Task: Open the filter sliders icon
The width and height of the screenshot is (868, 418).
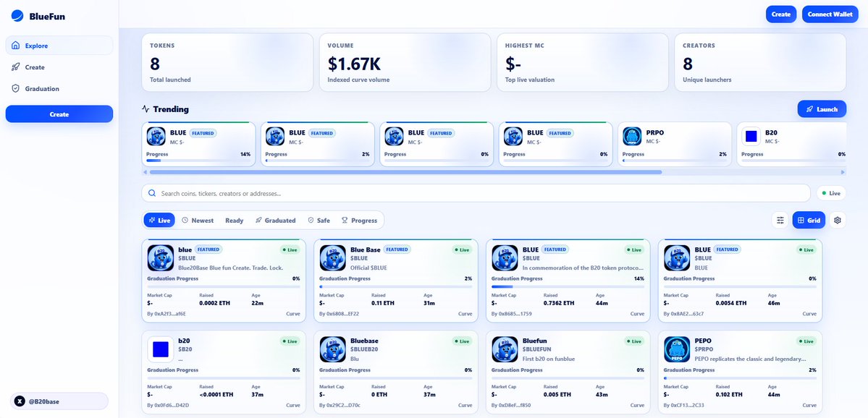Action: [780, 220]
